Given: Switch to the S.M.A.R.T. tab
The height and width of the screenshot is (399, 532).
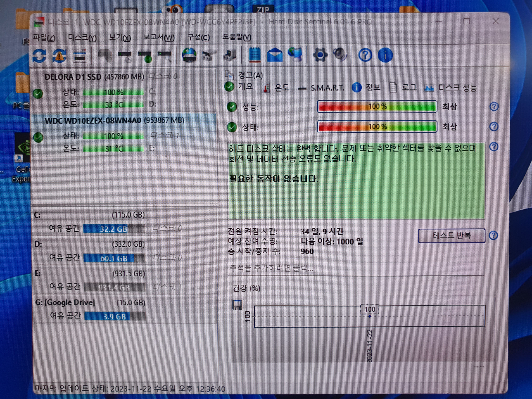Looking at the screenshot, I should click(321, 88).
